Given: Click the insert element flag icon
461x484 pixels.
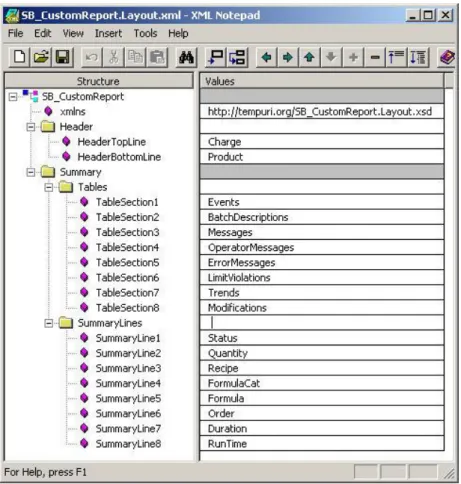Looking at the screenshot, I should click(216, 57).
